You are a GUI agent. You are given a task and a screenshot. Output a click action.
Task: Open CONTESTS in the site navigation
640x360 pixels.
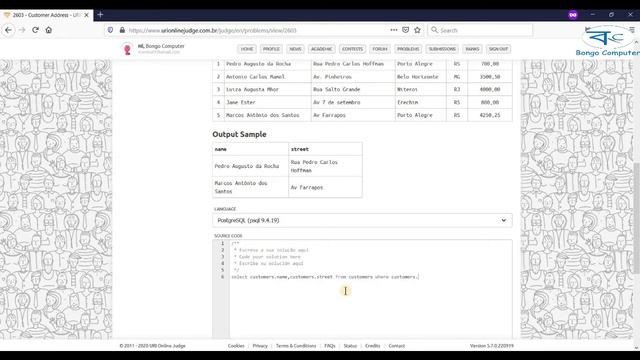352,49
